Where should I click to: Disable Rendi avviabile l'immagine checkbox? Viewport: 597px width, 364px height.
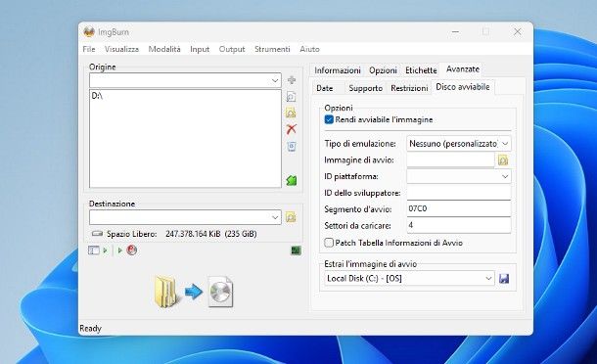pos(329,119)
